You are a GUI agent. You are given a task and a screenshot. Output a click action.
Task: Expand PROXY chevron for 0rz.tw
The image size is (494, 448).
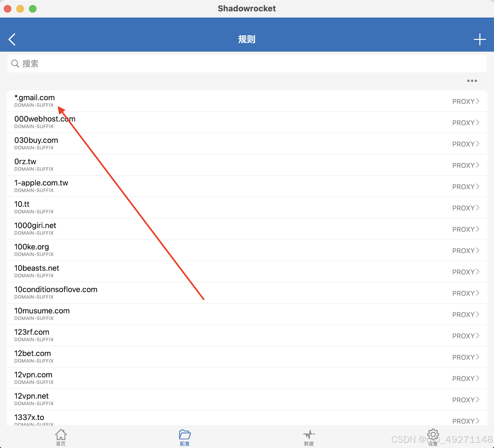(478, 165)
